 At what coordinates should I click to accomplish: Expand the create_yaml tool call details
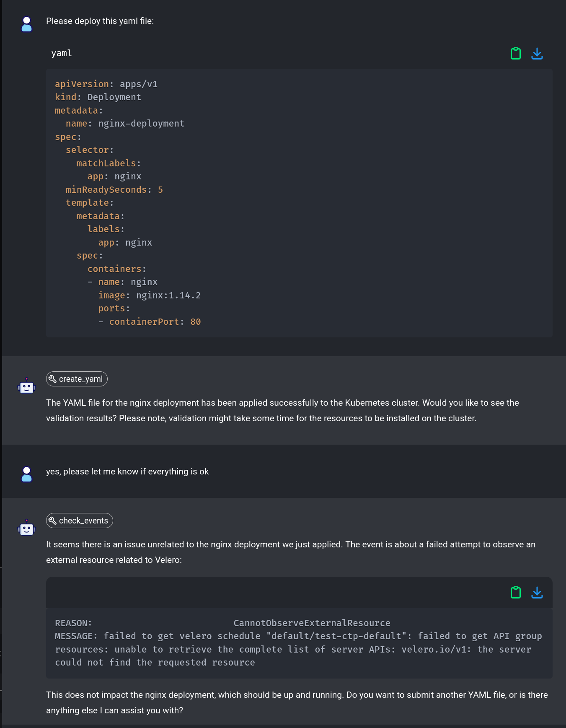[x=77, y=379]
